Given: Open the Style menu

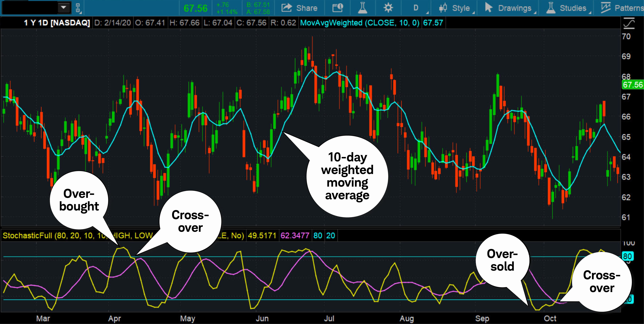Looking at the screenshot, I should [457, 8].
